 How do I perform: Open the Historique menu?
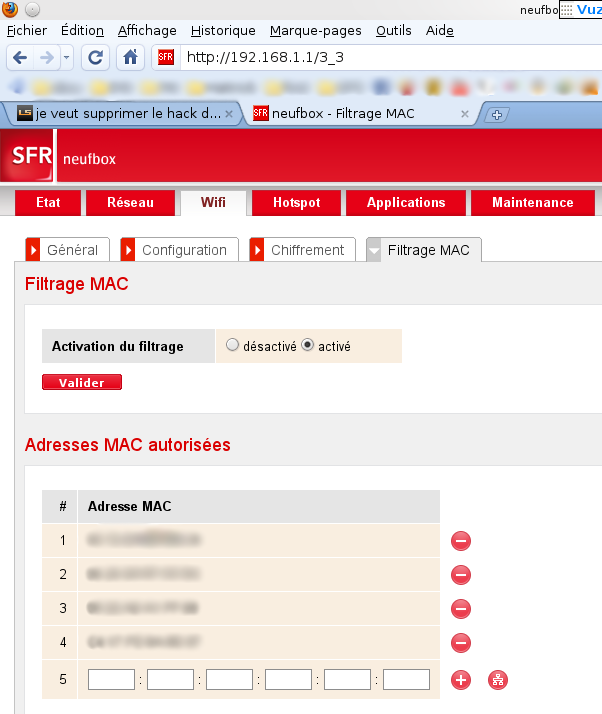pyautogui.click(x=223, y=31)
